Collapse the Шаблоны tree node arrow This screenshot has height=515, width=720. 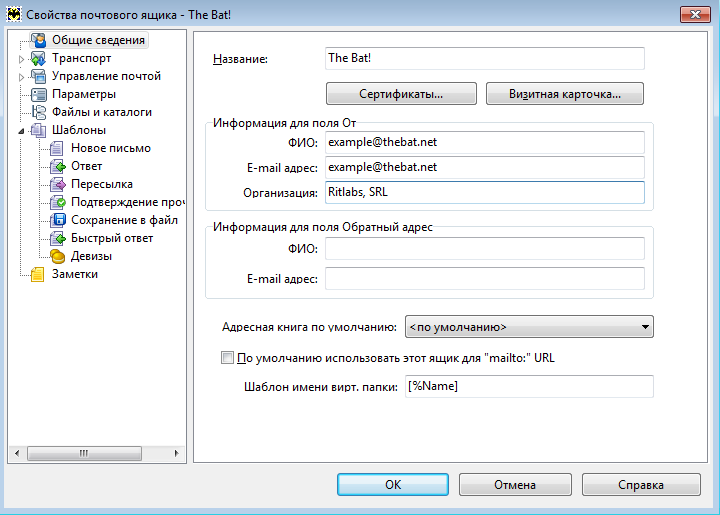point(21,131)
